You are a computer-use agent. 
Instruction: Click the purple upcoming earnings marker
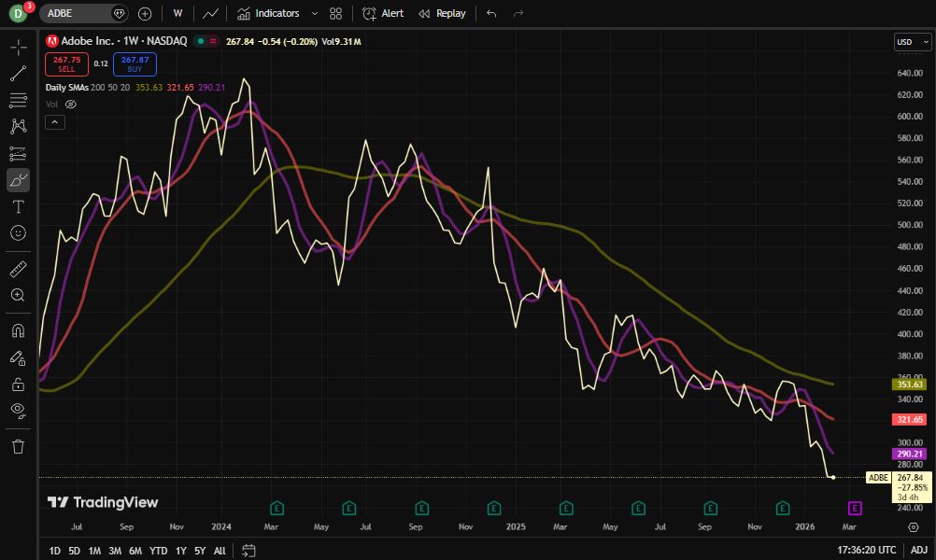pyautogui.click(x=855, y=508)
